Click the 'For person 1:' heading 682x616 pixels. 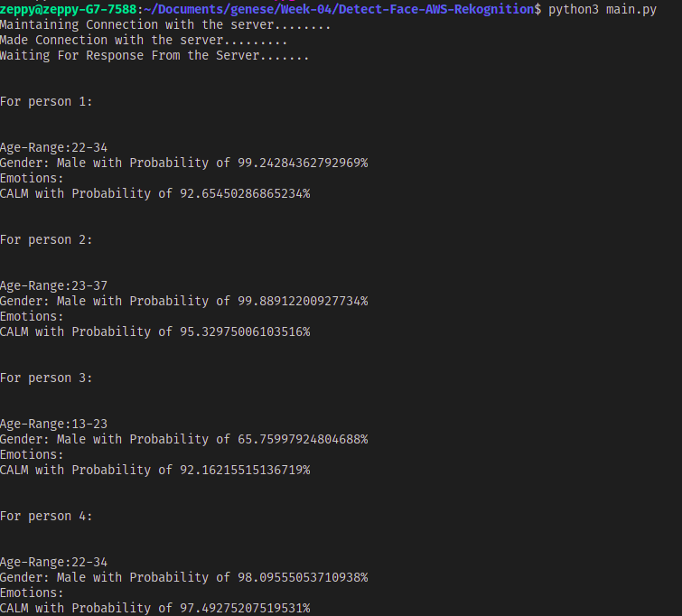point(46,102)
